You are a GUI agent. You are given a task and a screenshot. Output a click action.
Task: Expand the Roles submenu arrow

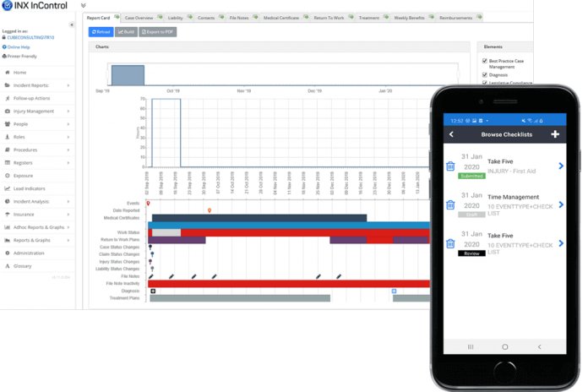click(x=68, y=138)
